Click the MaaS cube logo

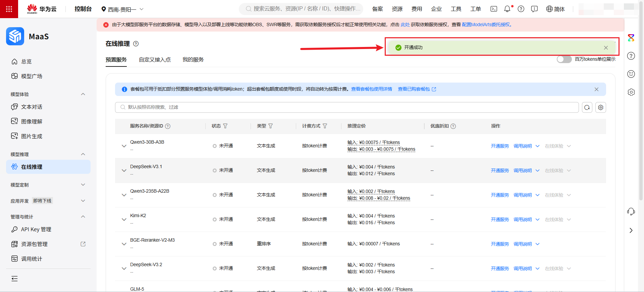click(15, 36)
